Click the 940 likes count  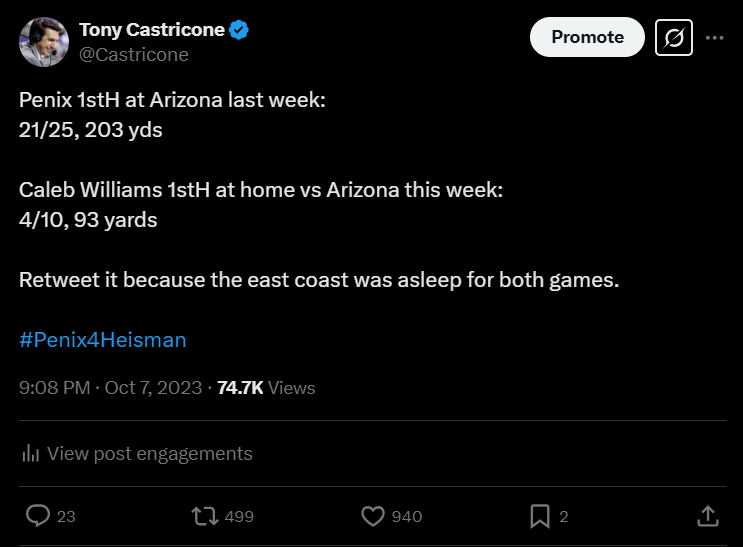pos(407,517)
